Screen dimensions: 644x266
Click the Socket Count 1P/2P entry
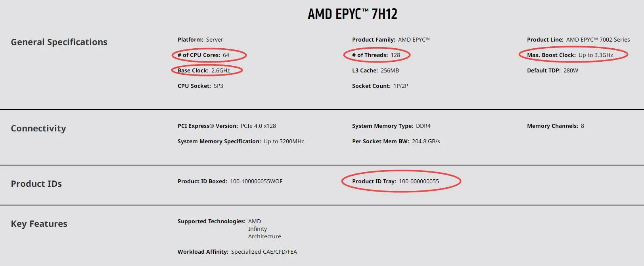point(380,86)
